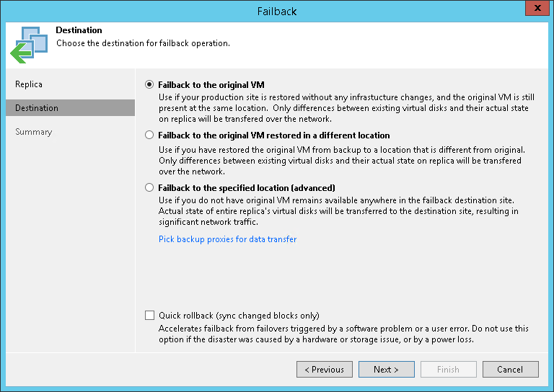554x392 pixels.
Task: Choose Failback to original VM restored elsewhere
Action: point(149,135)
